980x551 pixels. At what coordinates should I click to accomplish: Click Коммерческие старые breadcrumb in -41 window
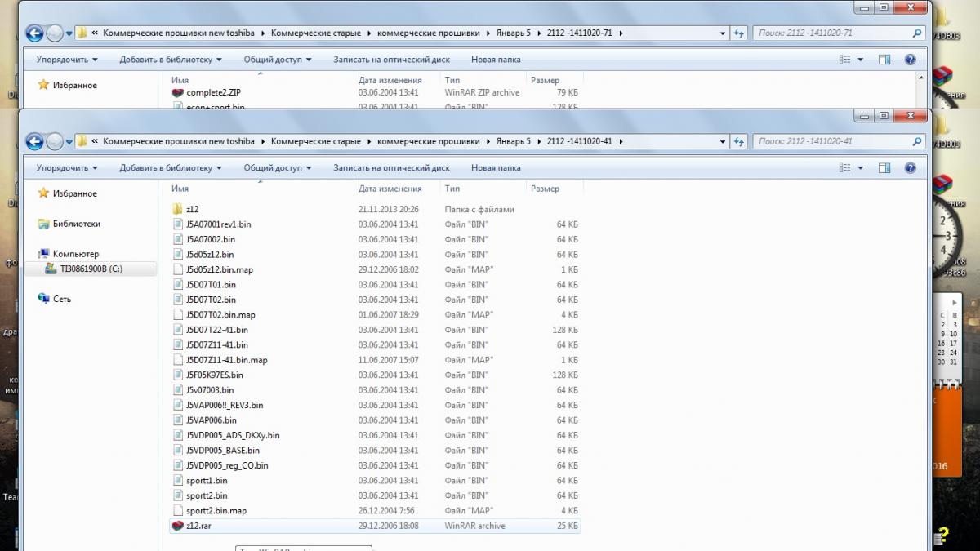coord(315,141)
